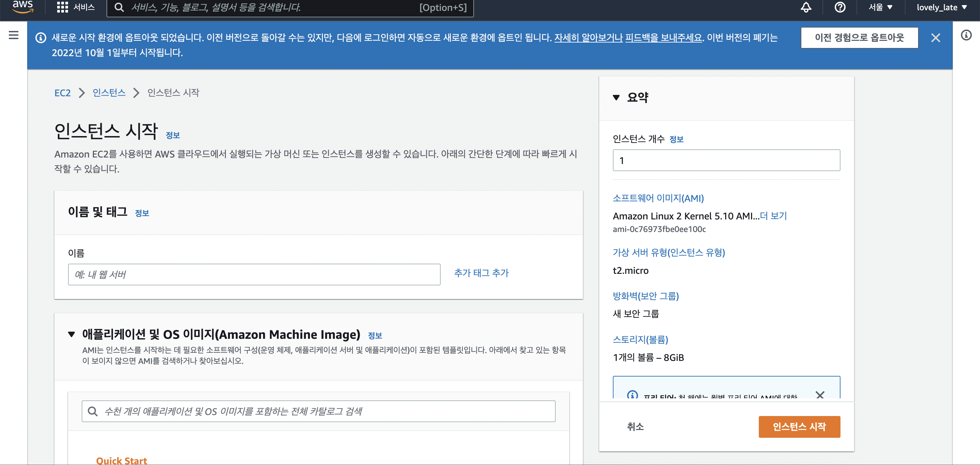The height and width of the screenshot is (465, 980).
Task: Go to 인스턴스 breadcrumb
Action: 109,93
